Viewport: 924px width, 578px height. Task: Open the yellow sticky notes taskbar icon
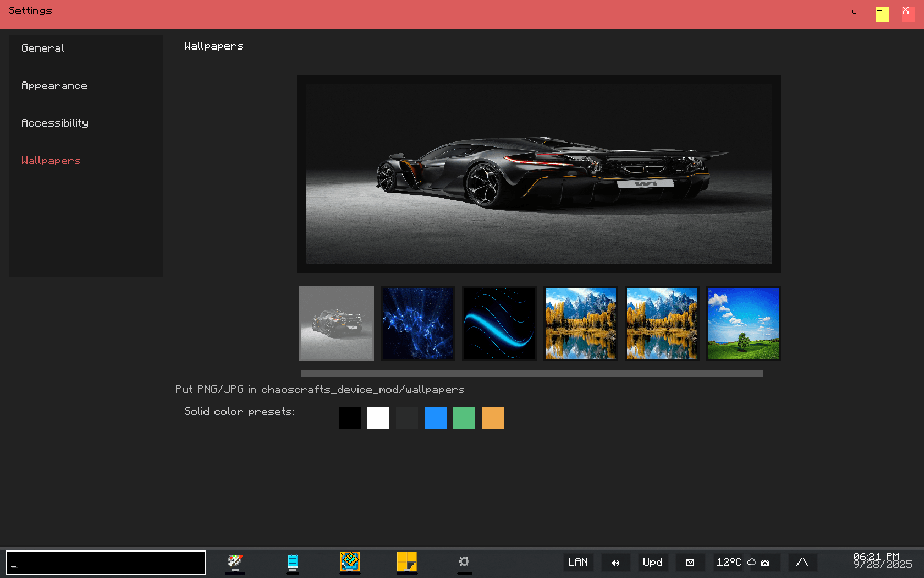click(x=407, y=562)
